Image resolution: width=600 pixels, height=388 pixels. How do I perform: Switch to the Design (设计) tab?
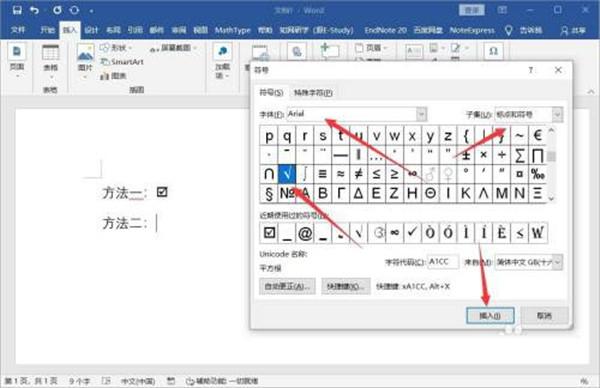[91, 30]
